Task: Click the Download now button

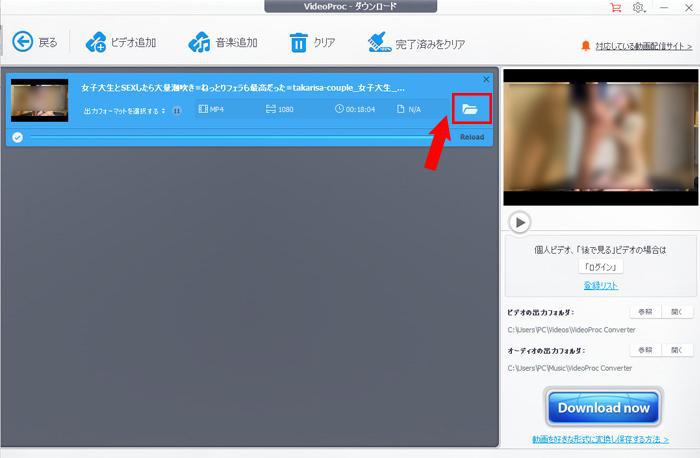Action: click(603, 407)
